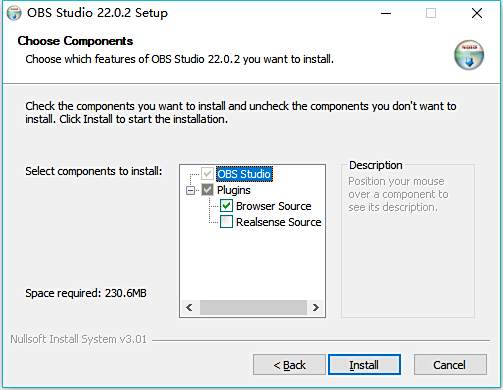This screenshot has height=390, width=503.
Task: Collapse the Plugins tree node
Action: coord(190,190)
